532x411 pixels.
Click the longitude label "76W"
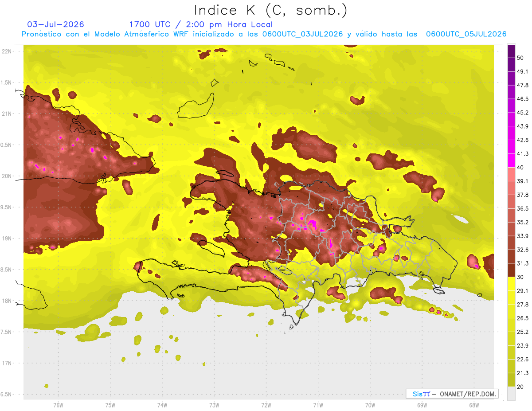(58, 405)
